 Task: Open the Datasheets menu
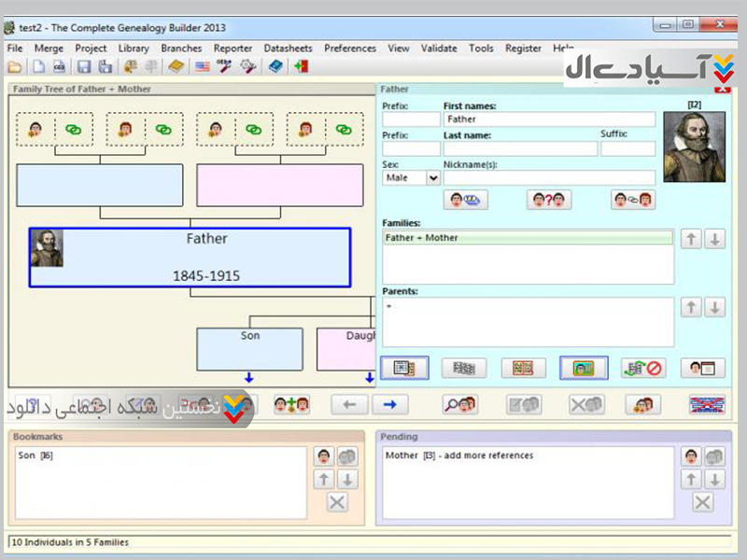click(x=288, y=49)
